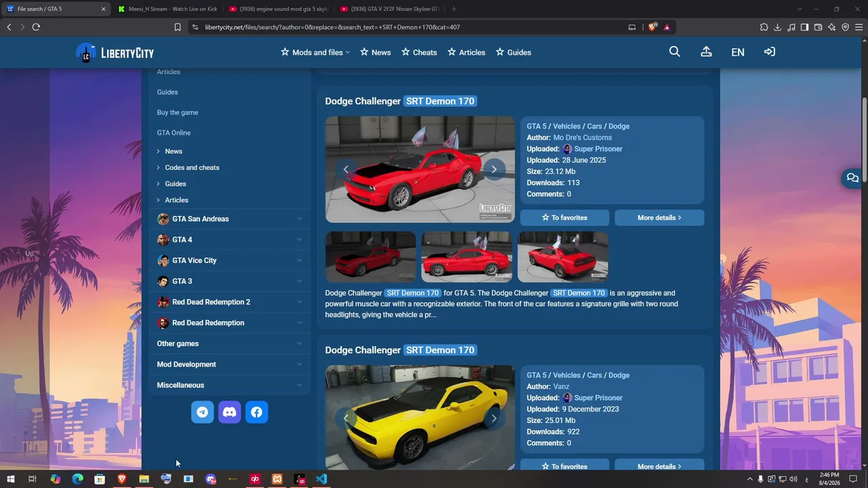
Task: Expand the GTA Vice City sidebar section
Action: point(230,260)
